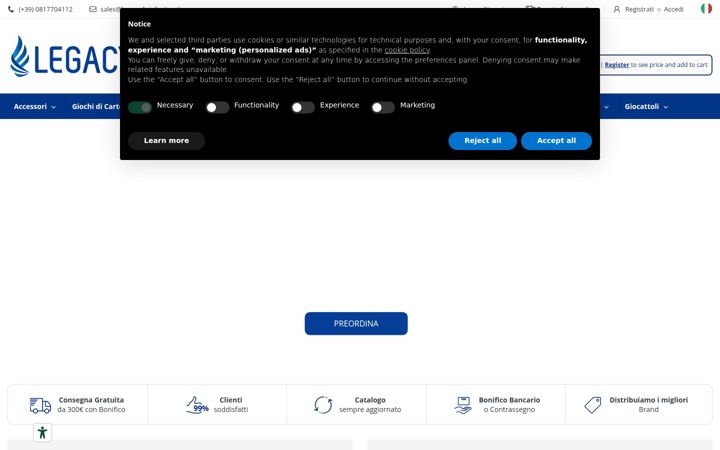
Task: Open the cookie policy link
Action: click(407, 50)
